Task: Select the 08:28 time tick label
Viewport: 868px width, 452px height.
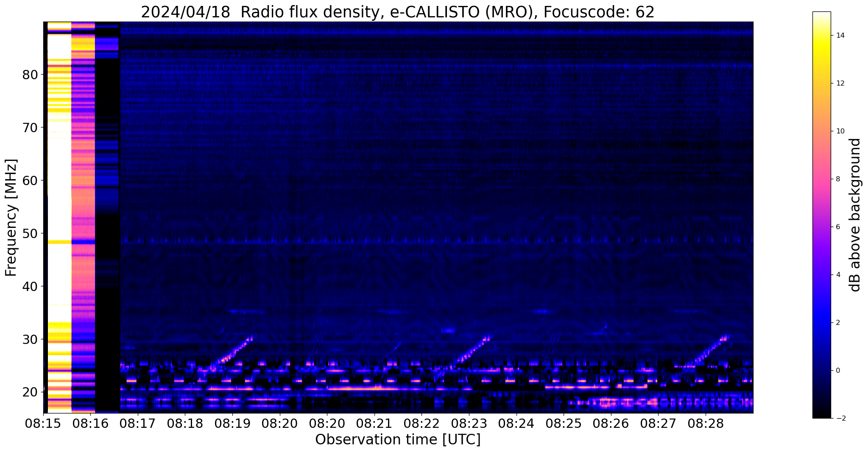Action: pos(706,424)
